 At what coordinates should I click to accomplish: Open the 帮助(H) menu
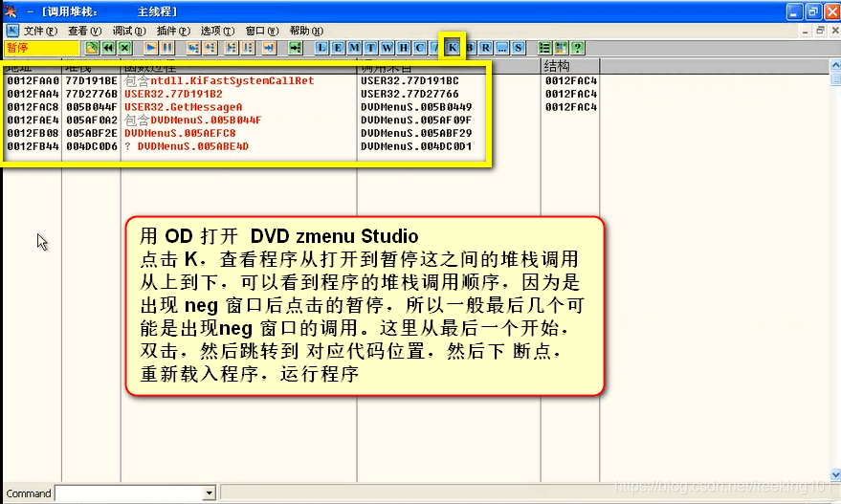pyautogui.click(x=307, y=32)
